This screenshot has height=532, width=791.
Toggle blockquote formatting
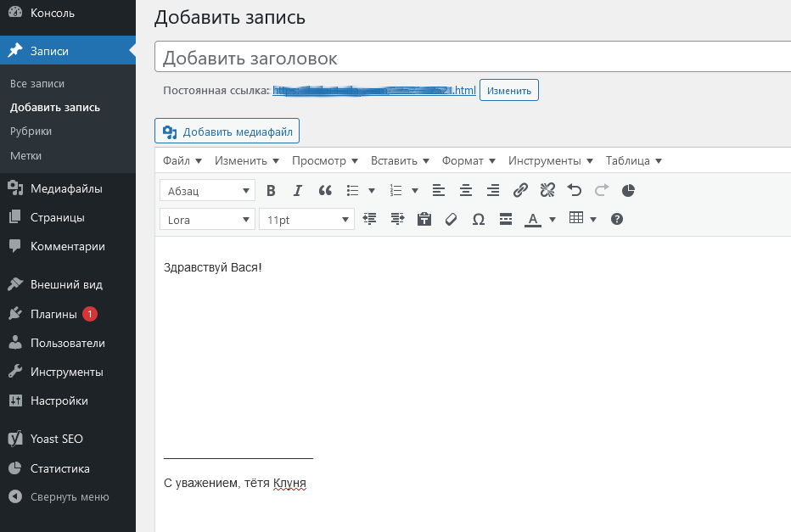coord(325,191)
